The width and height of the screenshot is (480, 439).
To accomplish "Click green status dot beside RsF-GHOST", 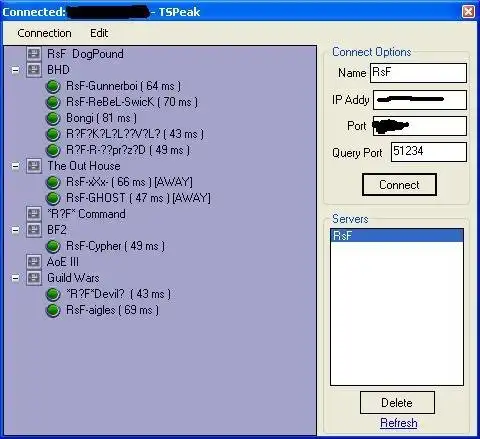I will click(x=53, y=198).
